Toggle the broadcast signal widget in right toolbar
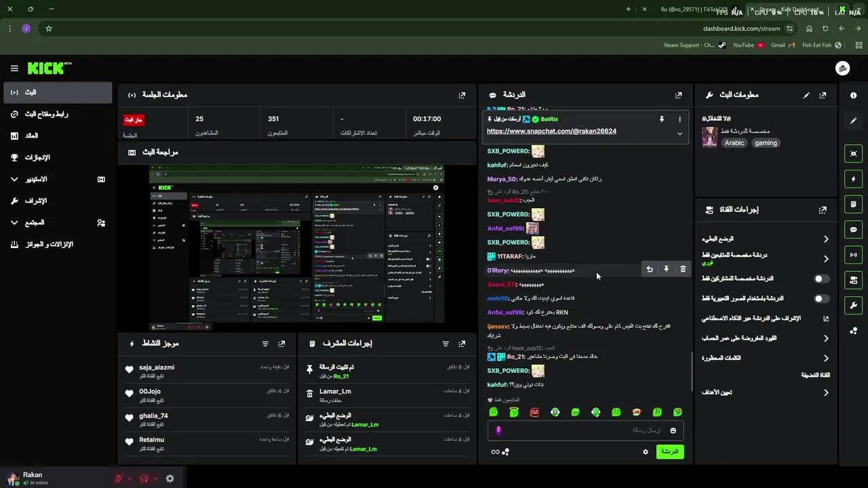 (854, 255)
